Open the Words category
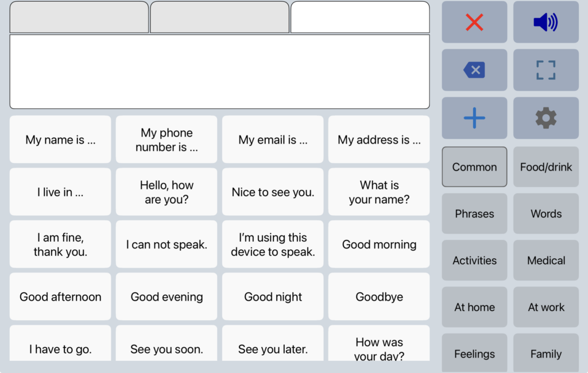Image resolution: width=588 pixels, height=373 pixels. (546, 213)
